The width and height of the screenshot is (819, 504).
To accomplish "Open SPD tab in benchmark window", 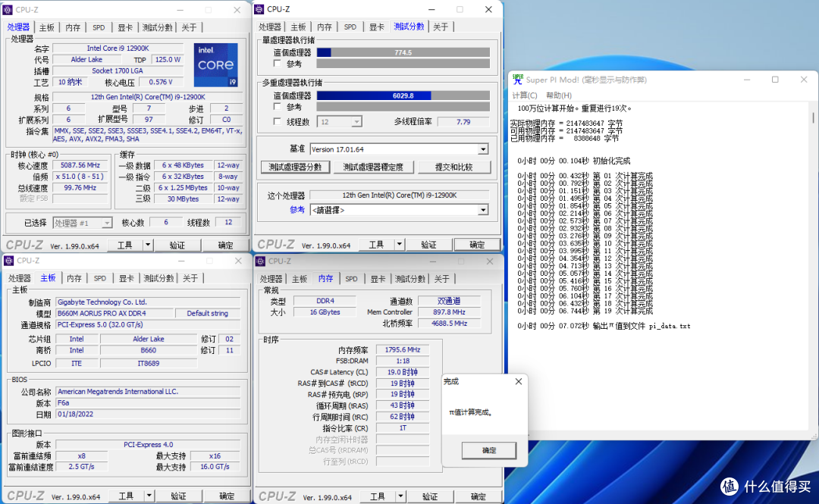I will pos(350,27).
